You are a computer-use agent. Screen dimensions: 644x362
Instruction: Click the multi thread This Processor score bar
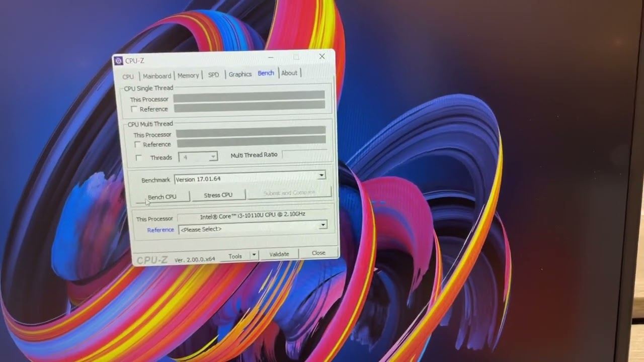(251, 131)
